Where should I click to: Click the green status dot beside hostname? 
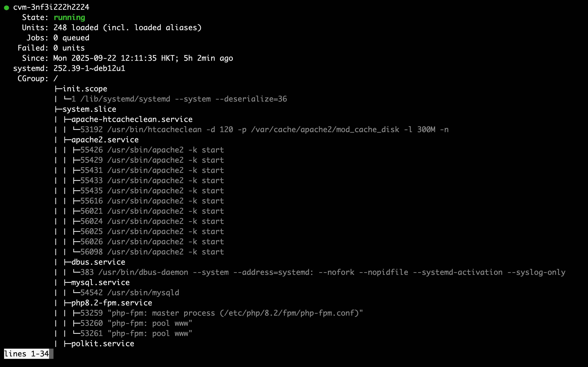coord(7,8)
